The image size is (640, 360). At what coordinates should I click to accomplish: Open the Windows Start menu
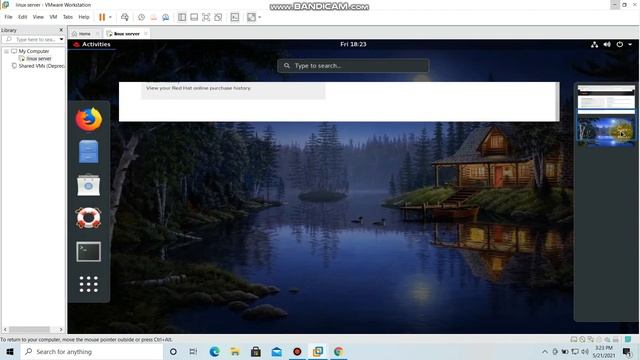point(10,351)
